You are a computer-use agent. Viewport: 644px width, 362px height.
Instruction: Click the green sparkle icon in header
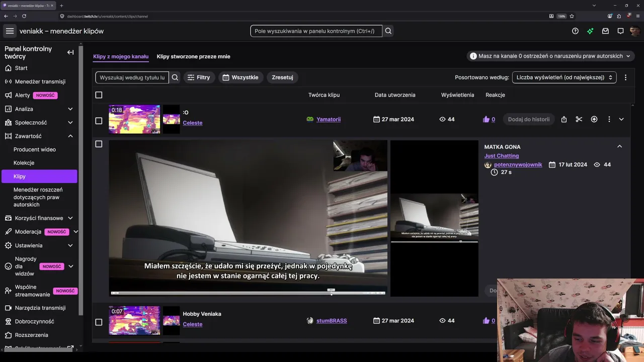(x=590, y=31)
